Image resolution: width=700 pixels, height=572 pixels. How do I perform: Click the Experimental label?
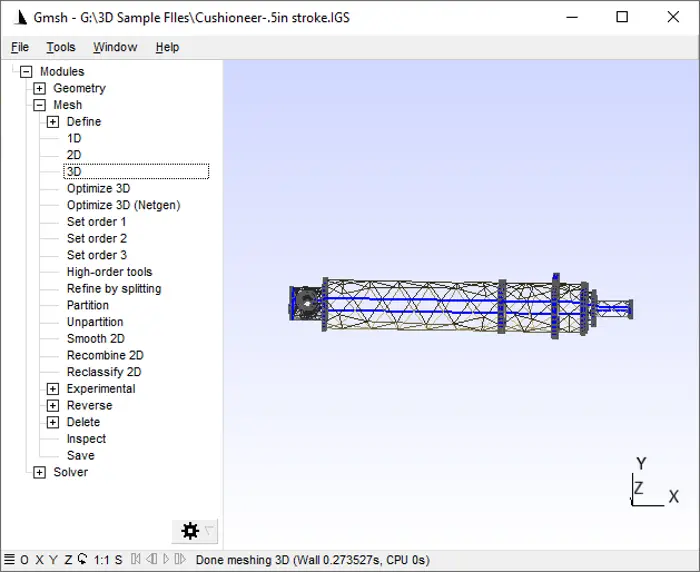[x=101, y=389]
